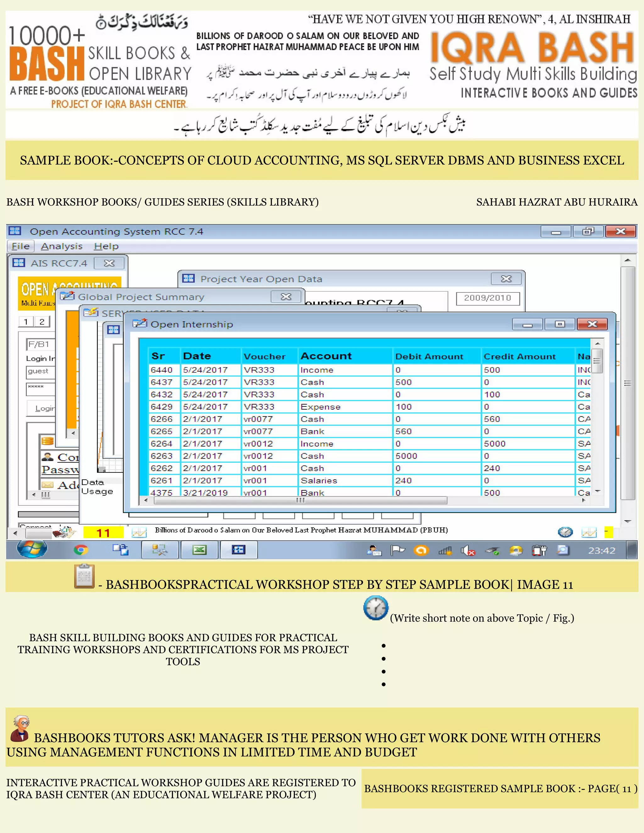Select the 5000 credit amount cell

point(528,444)
